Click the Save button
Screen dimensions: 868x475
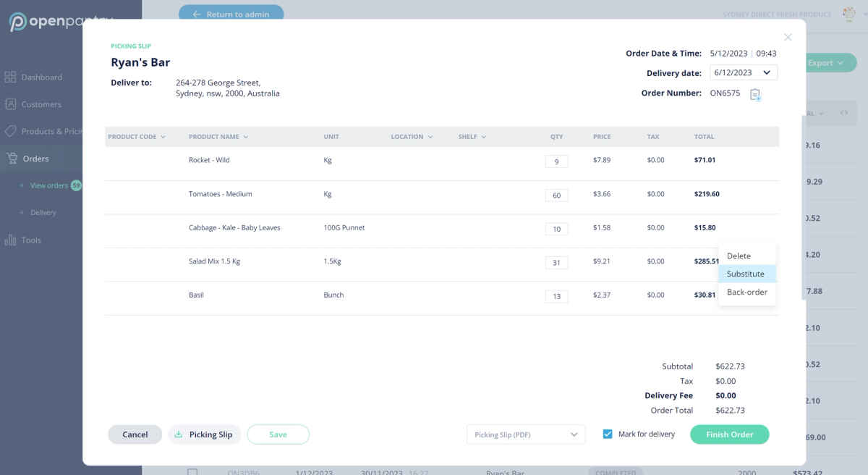pyautogui.click(x=278, y=434)
